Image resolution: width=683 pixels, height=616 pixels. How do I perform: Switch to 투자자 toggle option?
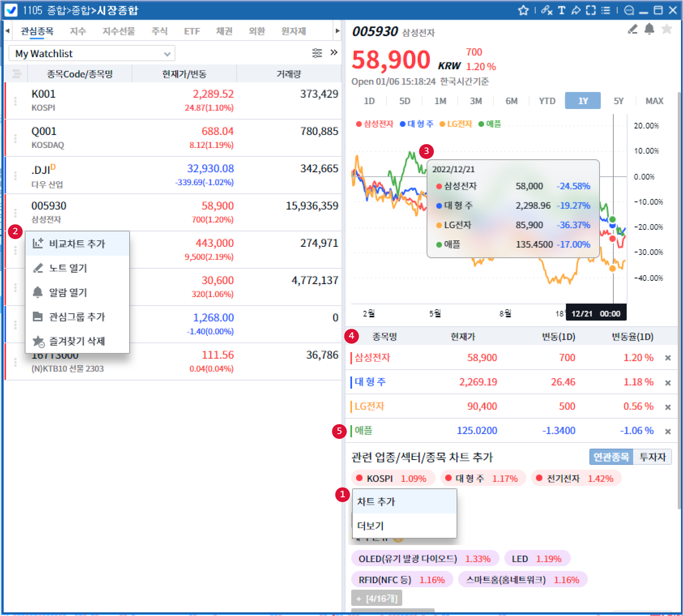click(652, 457)
